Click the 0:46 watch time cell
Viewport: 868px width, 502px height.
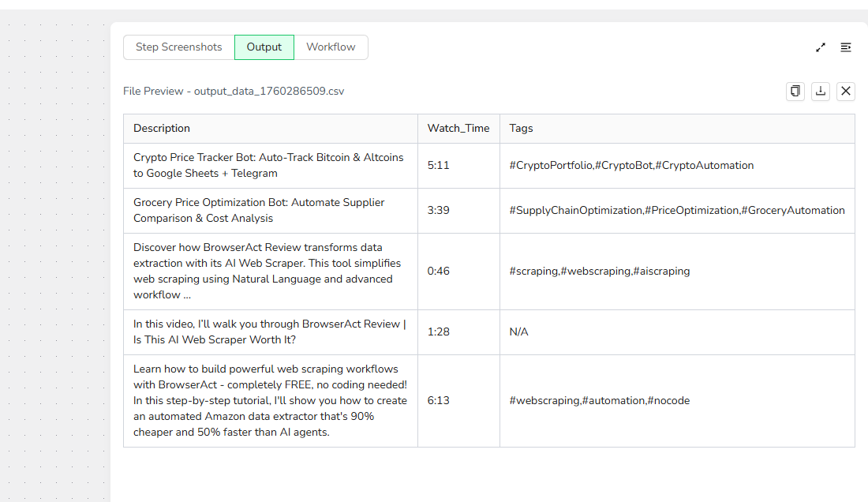click(x=439, y=272)
